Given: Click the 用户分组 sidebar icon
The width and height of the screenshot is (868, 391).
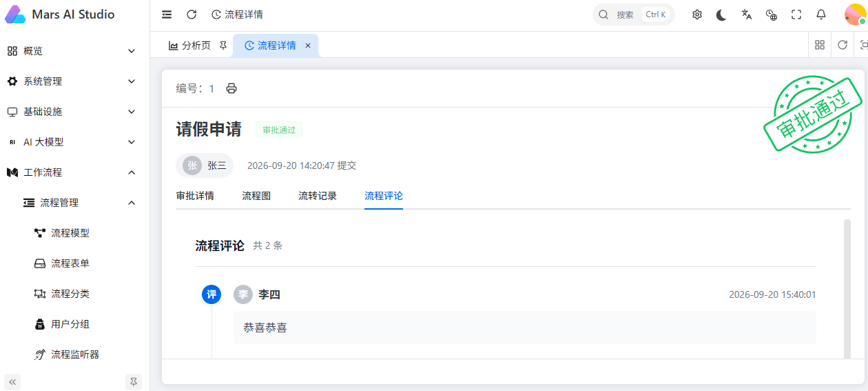Looking at the screenshot, I should (x=40, y=324).
